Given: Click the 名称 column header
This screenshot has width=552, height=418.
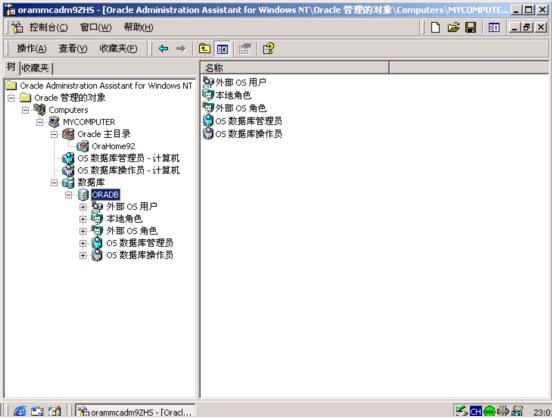Looking at the screenshot, I should (295, 67).
